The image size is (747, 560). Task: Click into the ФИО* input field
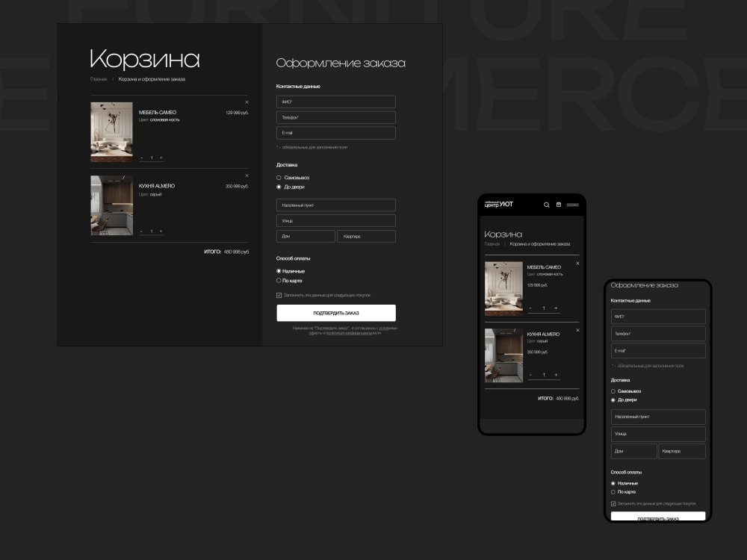click(x=335, y=101)
